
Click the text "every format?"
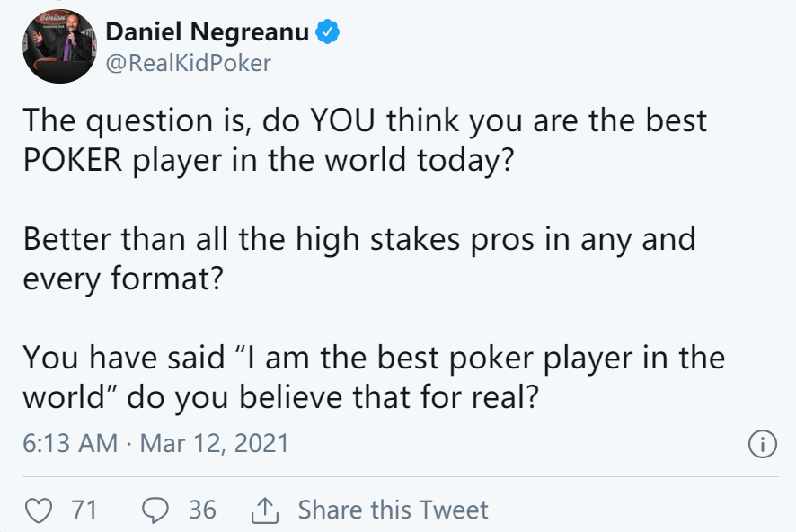(123, 279)
